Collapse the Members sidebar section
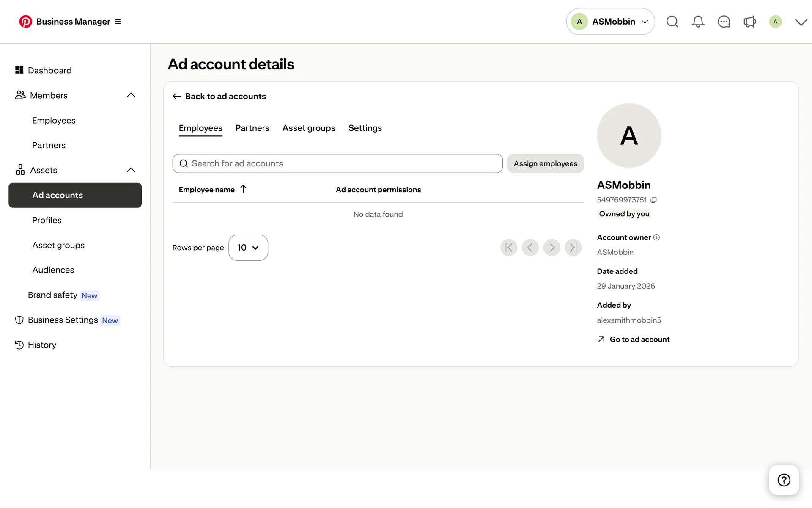This screenshot has height=508, width=812. [x=131, y=95]
